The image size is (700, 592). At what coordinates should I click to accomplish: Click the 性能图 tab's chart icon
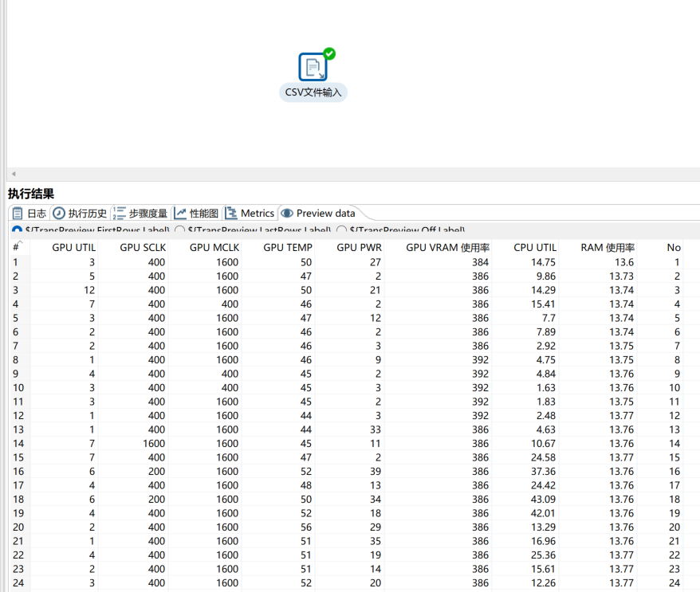[x=180, y=214]
